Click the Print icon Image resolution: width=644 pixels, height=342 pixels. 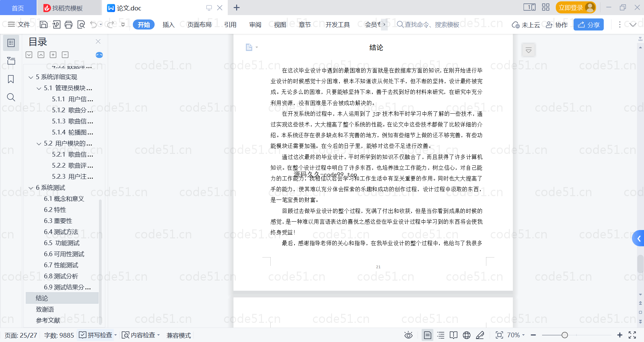[68, 24]
